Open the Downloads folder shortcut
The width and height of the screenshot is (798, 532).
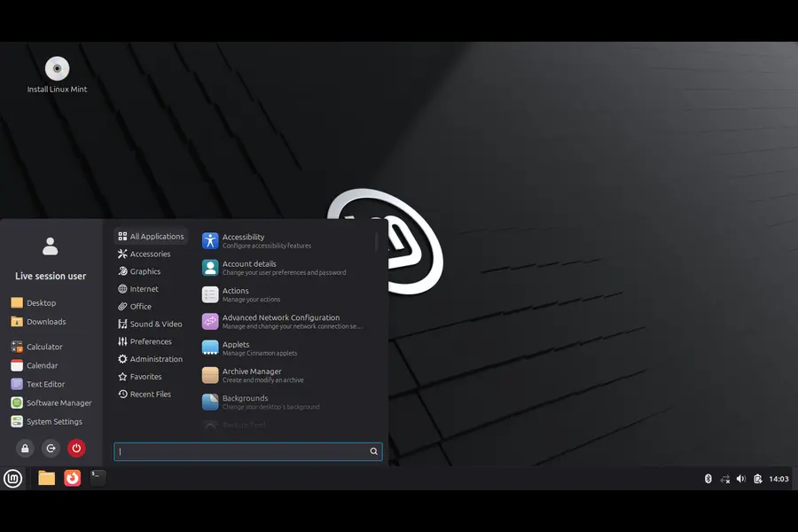pos(39,322)
